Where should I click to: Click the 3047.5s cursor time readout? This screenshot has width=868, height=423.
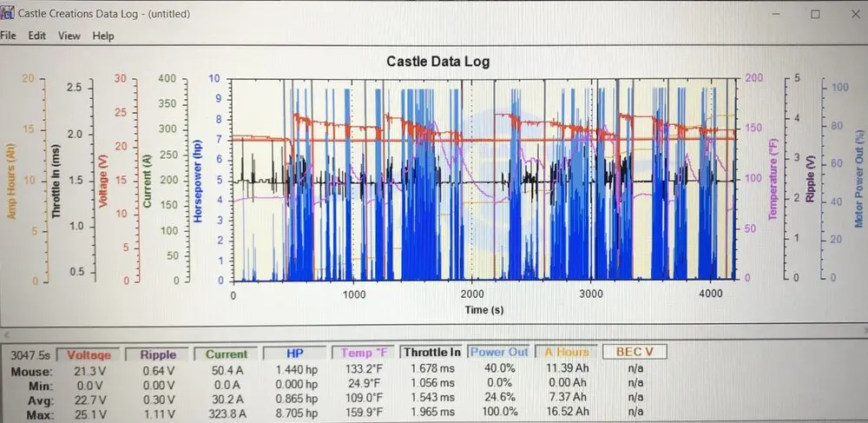coord(31,355)
